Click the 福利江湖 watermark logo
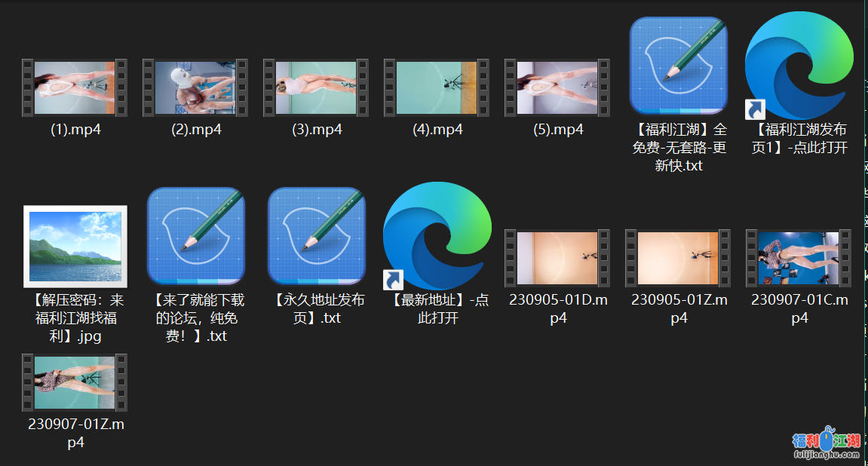 (826, 444)
